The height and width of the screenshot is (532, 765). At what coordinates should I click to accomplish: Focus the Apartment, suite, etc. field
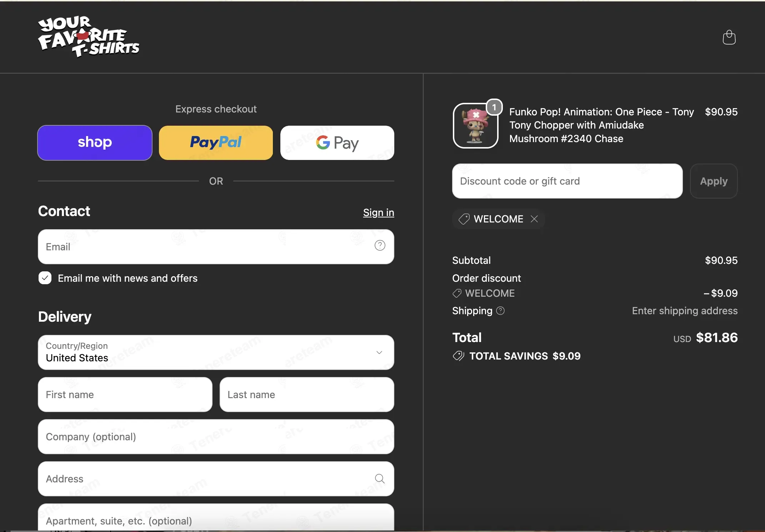(x=216, y=518)
